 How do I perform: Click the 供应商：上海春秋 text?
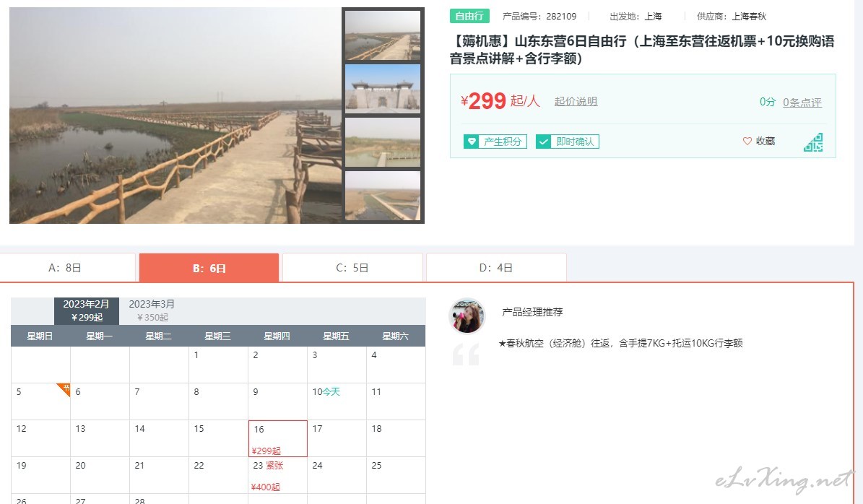coord(732,17)
